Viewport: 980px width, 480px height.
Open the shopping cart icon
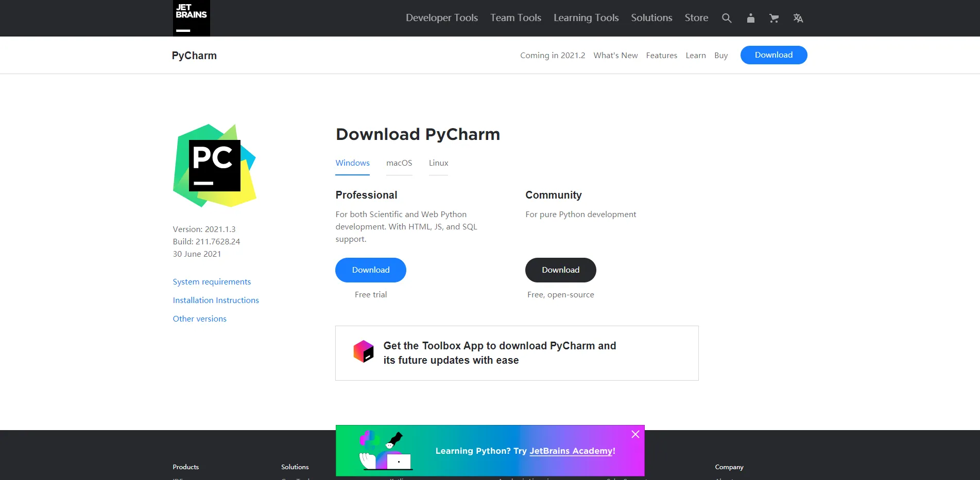pos(774,18)
